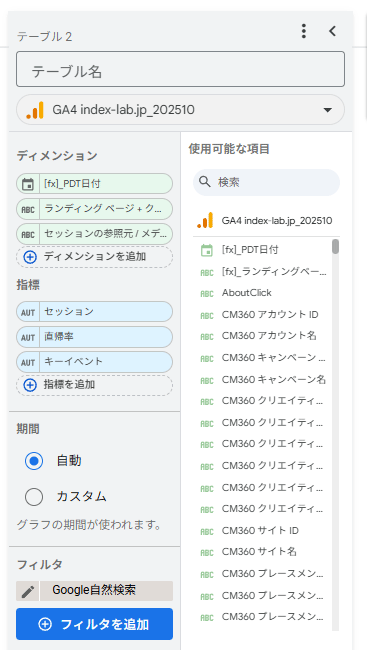Click AUT aggregation icon on 直帰率 metric

28,337
